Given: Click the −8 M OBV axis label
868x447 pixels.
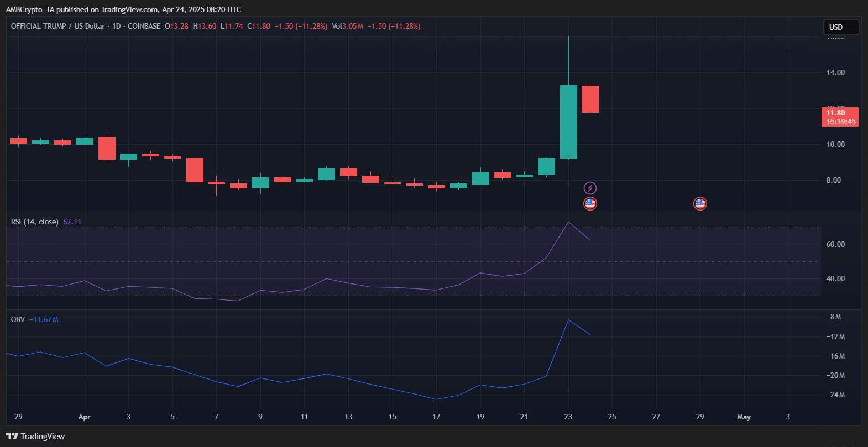Looking at the screenshot, I should (x=834, y=317).
